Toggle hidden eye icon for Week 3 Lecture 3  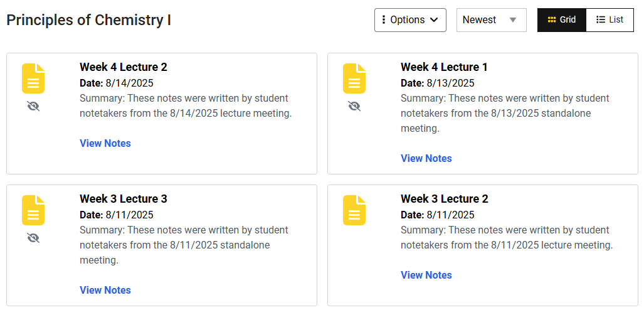33,238
